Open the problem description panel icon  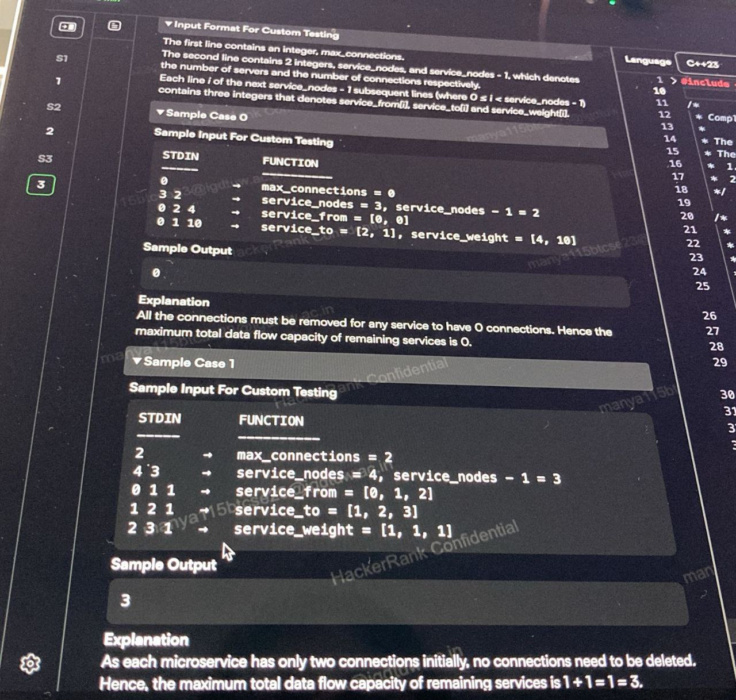[x=114, y=25]
